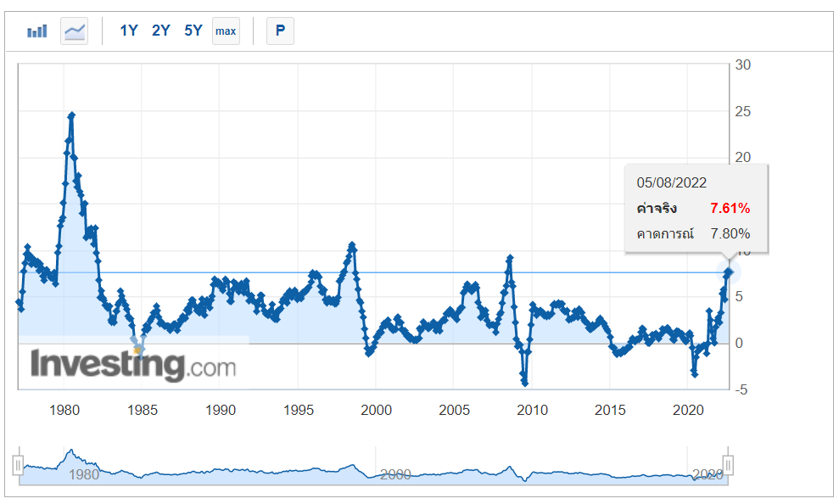Click the highlighted 05/08/2022 data point

tap(729, 272)
